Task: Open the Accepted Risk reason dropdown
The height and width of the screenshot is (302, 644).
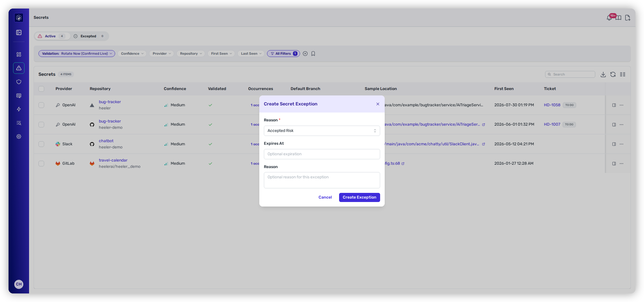Action: tap(322, 131)
